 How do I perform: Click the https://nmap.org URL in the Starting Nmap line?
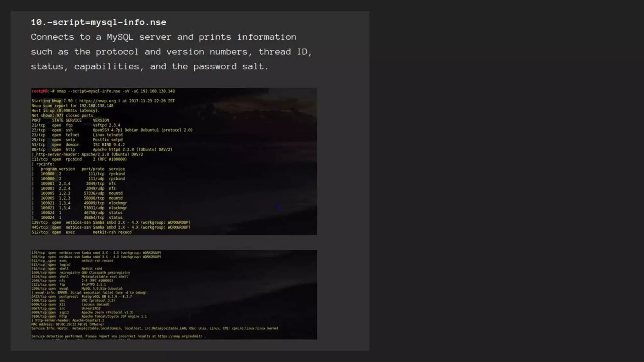(x=97, y=101)
